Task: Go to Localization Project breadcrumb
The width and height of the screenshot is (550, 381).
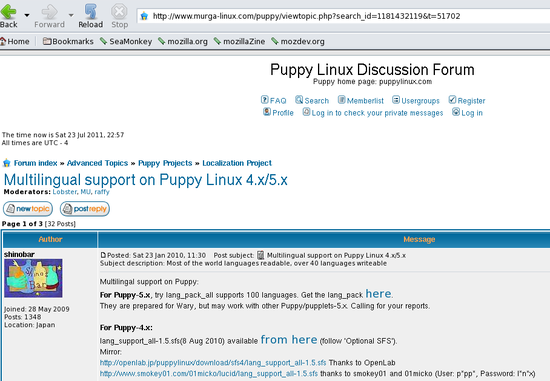Action: coord(237,163)
